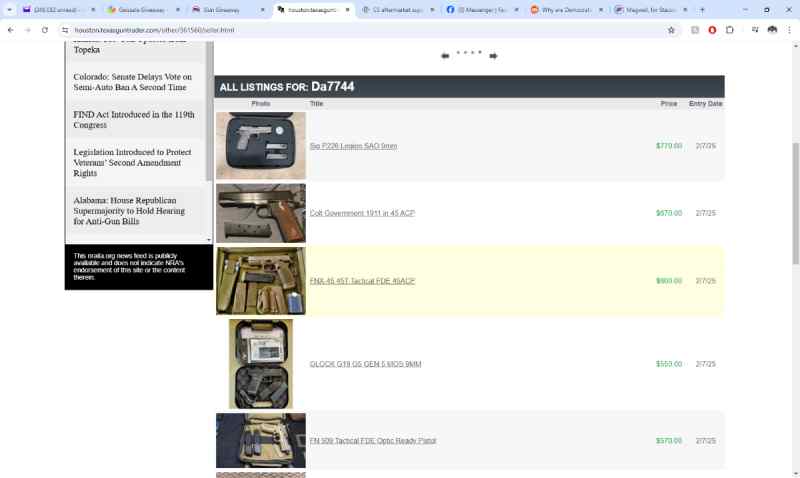Open FNX-45 Tactical FDE 45ACP listing
Image resolution: width=800 pixels, height=478 pixels.
(362, 281)
